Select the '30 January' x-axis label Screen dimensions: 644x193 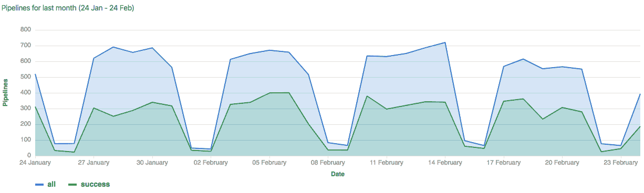pyautogui.click(x=152, y=163)
